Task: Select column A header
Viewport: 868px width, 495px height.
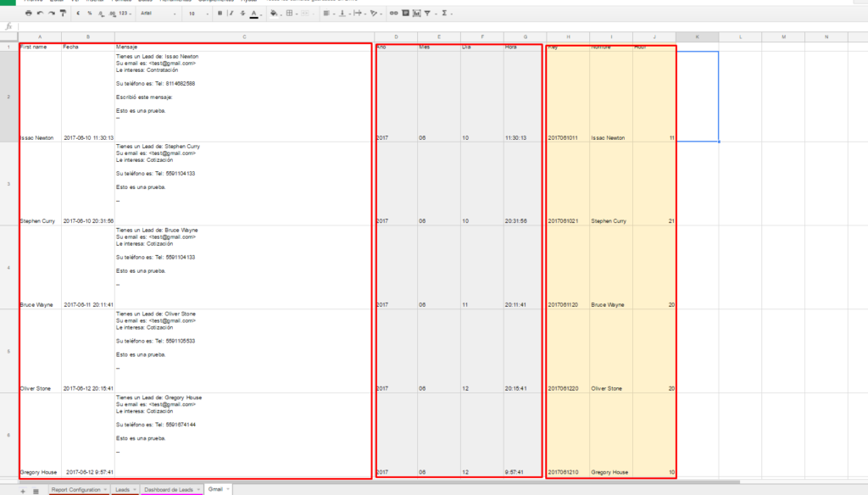Action: (40, 37)
